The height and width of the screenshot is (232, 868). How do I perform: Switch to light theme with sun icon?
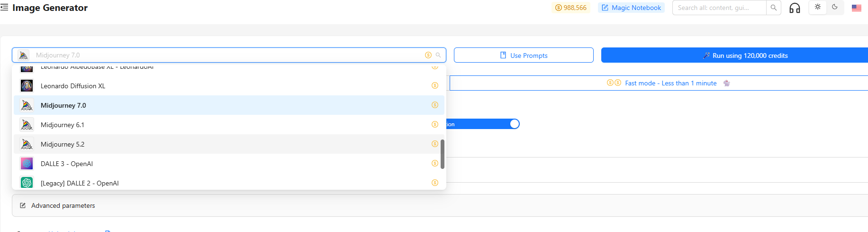click(818, 7)
